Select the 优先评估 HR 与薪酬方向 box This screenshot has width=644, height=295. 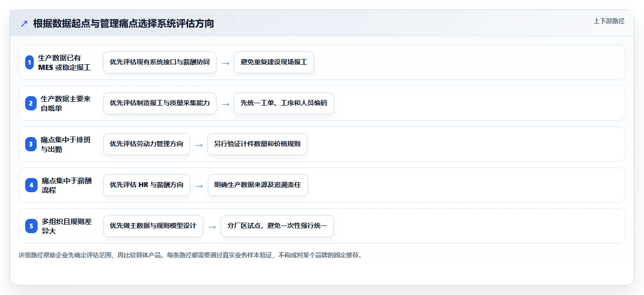146,185
